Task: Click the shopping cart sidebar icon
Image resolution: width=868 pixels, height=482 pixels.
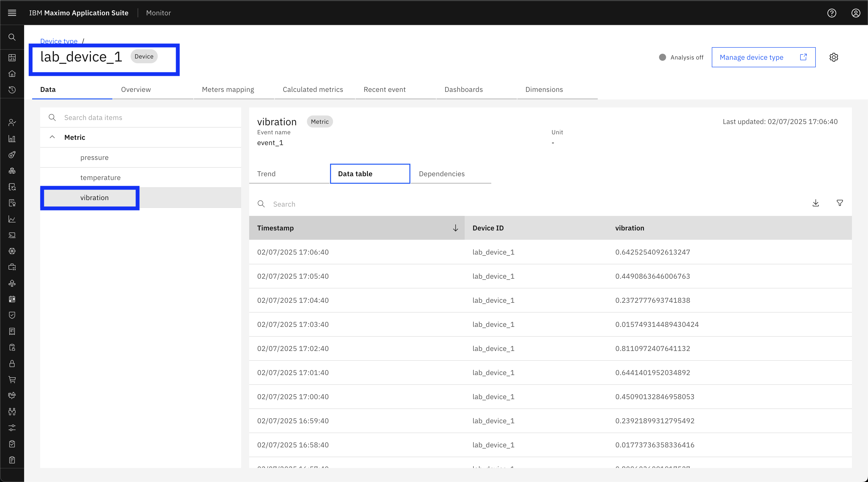Action: (12, 380)
